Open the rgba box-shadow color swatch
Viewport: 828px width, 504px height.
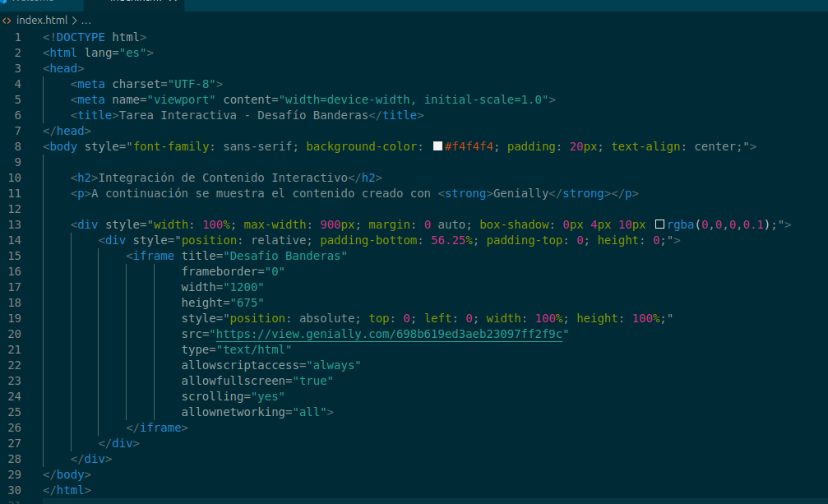[x=659, y=224]
